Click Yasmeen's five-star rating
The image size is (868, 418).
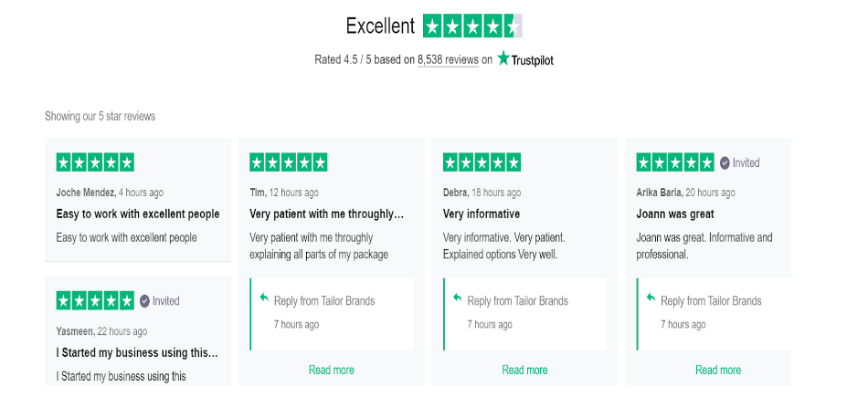95,301
